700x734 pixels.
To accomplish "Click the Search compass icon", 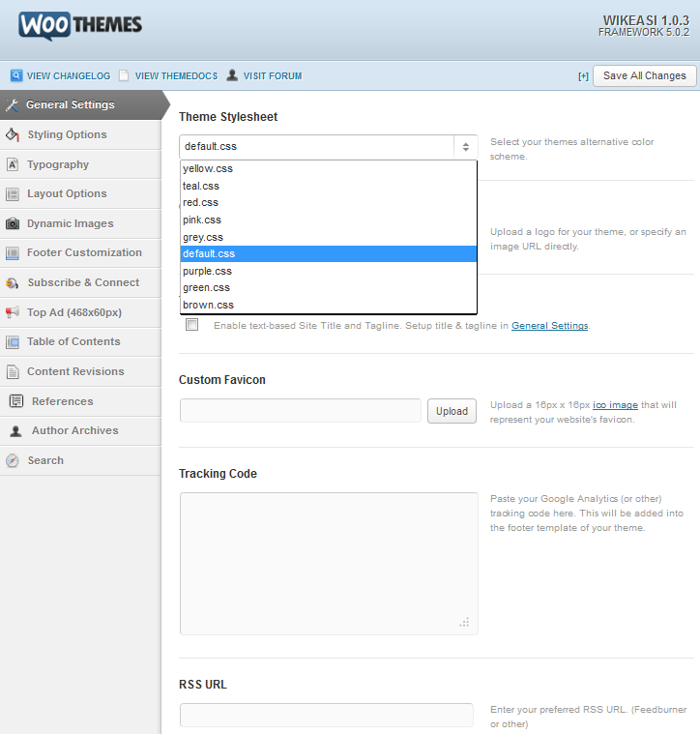I will click(x=13, y=460).
